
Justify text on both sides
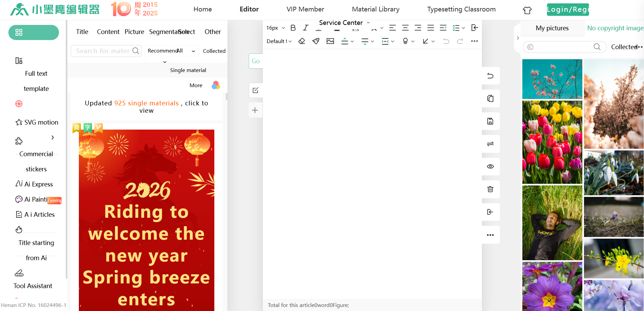[x=431, y=28]
